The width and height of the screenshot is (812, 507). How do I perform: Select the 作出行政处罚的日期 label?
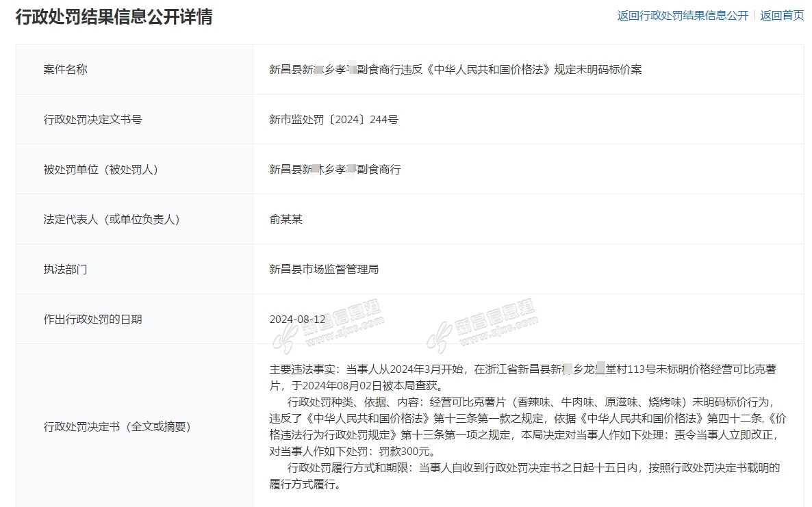pos(92,319)
